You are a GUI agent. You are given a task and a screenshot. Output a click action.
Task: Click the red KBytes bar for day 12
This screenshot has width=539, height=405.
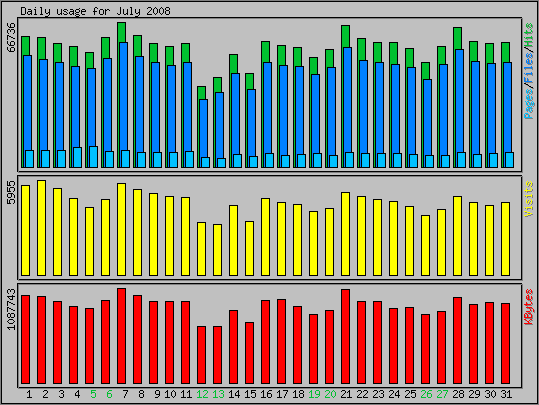[x=201, y=355]
